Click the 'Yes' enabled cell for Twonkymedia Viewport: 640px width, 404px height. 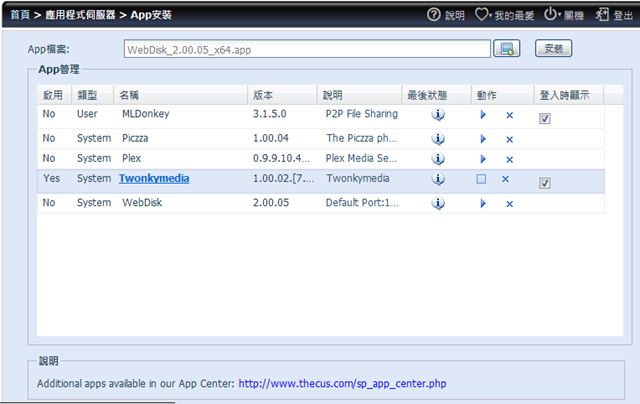pos(51,178)
